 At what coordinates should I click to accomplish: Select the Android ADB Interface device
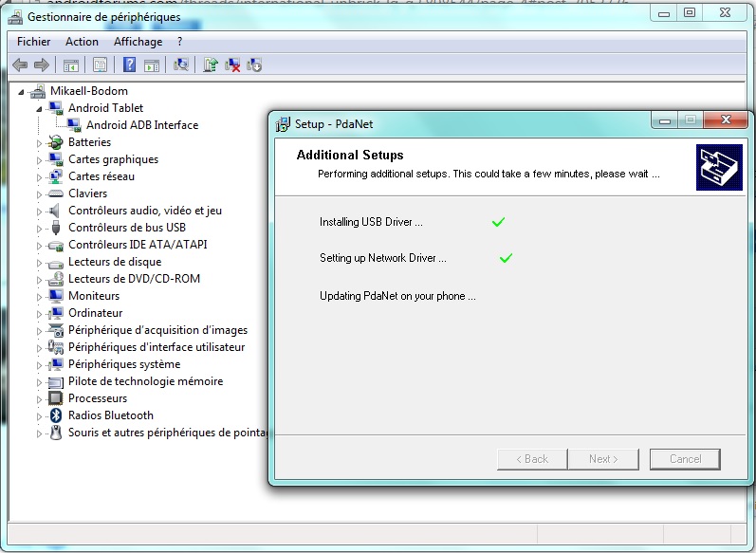tap(142, 125)
